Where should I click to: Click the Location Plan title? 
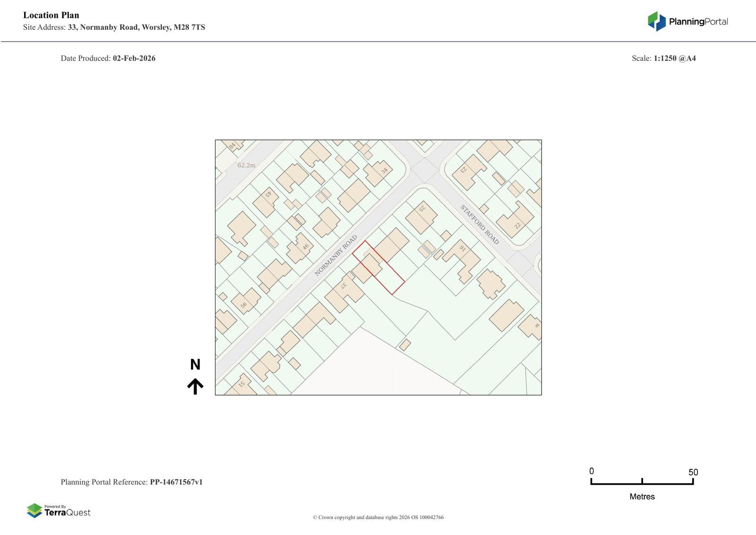coord(51,15)
